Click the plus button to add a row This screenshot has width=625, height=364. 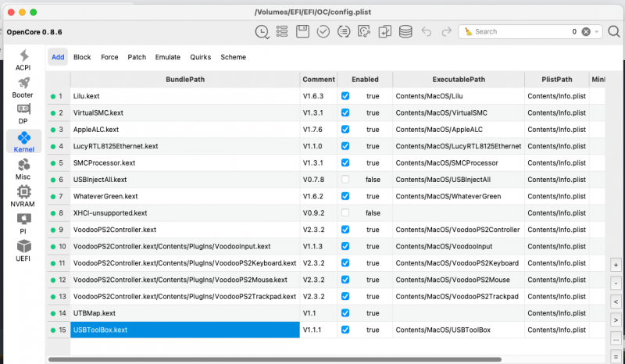(x=616, y=266)
